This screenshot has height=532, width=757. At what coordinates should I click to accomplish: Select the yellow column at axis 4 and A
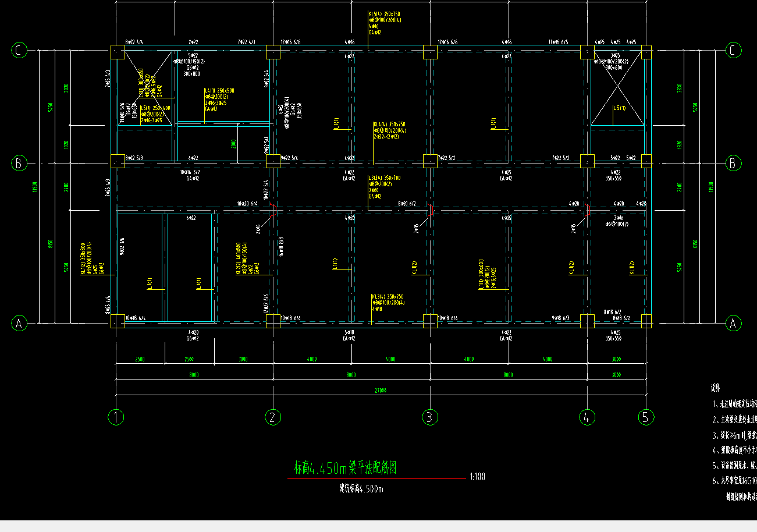(x=587, y=321)
